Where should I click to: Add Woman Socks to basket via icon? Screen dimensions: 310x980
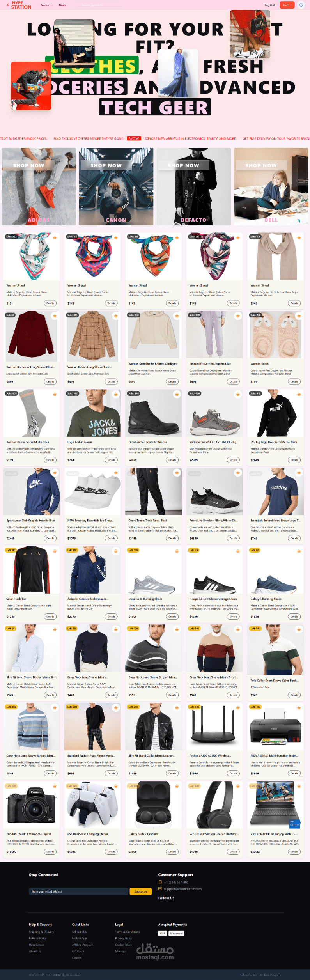(x=299, y=316)
